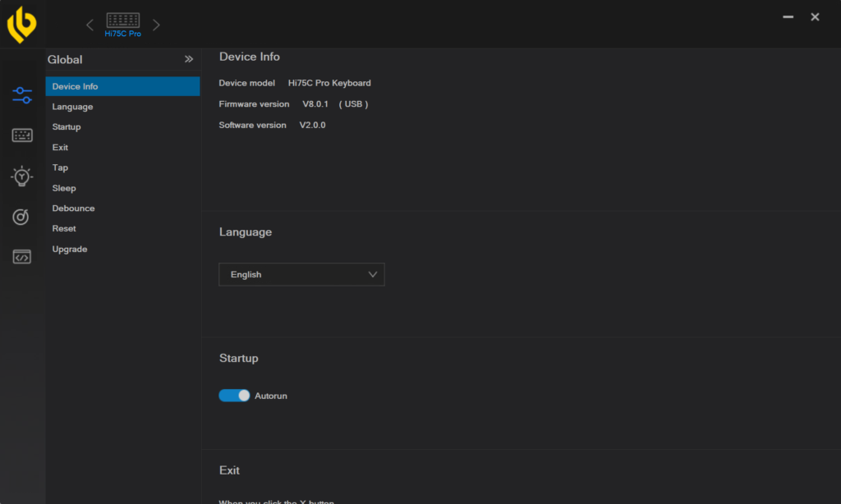Open the macro code window icon
The height and width of the screenshot is (504, 841).
click(22, 257)
